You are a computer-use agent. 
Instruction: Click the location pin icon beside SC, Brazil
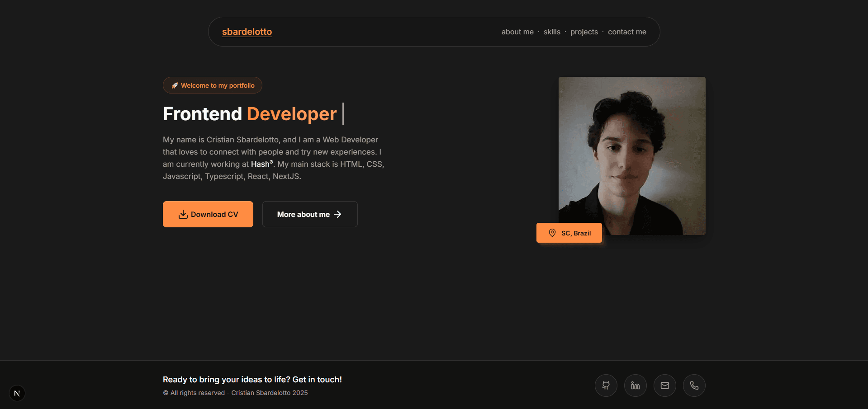coord(552,233)
